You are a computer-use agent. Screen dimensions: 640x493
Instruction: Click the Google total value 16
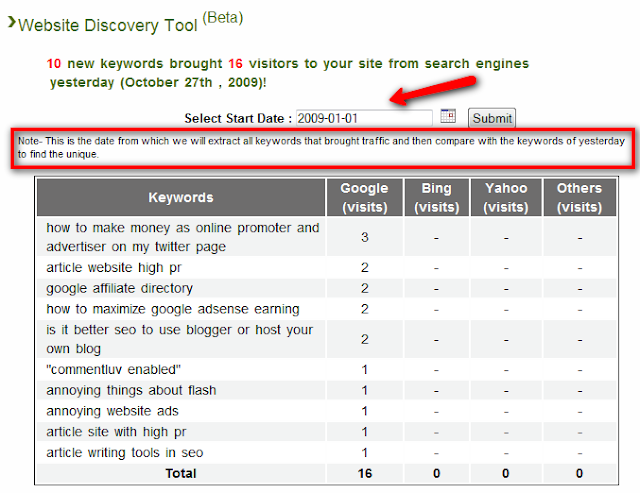pos(364,473)
